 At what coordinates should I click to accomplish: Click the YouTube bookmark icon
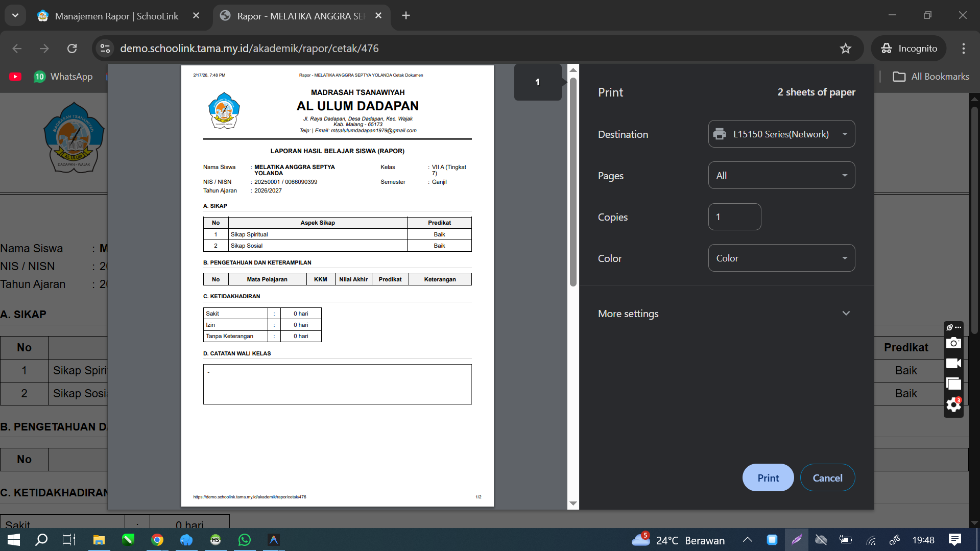tap(15, 77)
